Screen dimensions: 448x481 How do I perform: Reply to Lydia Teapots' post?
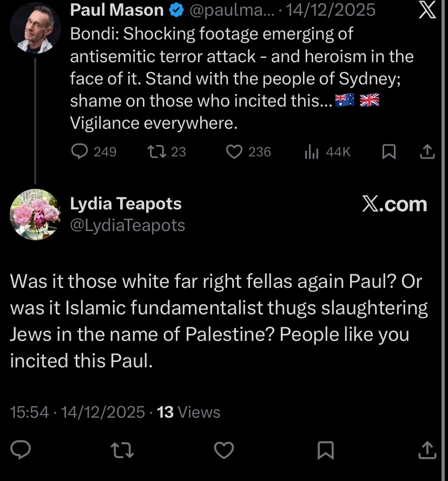(x=21, y=450)
